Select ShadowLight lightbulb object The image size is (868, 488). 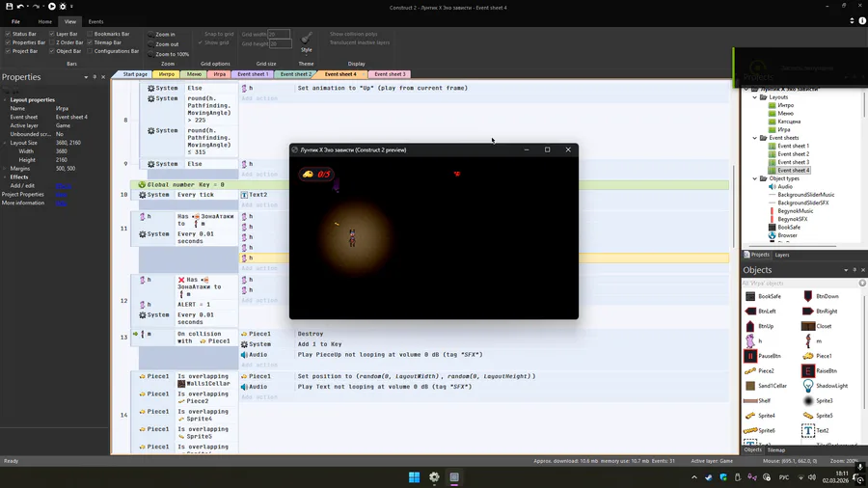point(807,386)
